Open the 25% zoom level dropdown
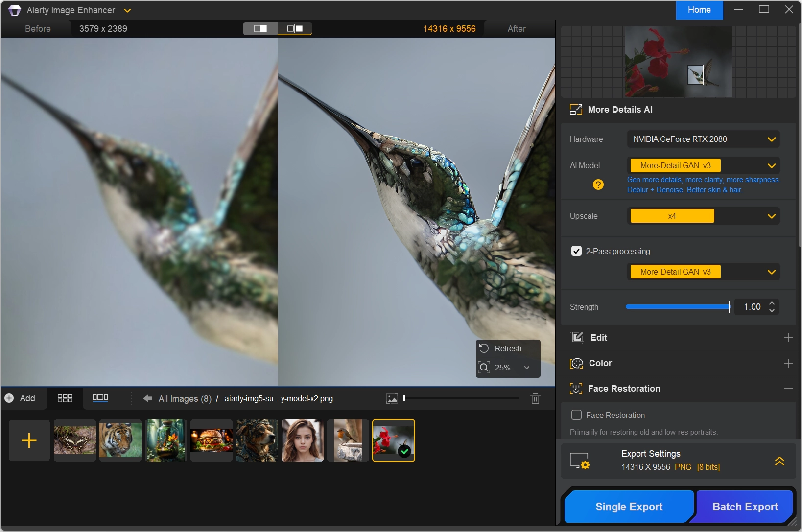This screenshot has width=802, height=532. (x=508, y=368)
